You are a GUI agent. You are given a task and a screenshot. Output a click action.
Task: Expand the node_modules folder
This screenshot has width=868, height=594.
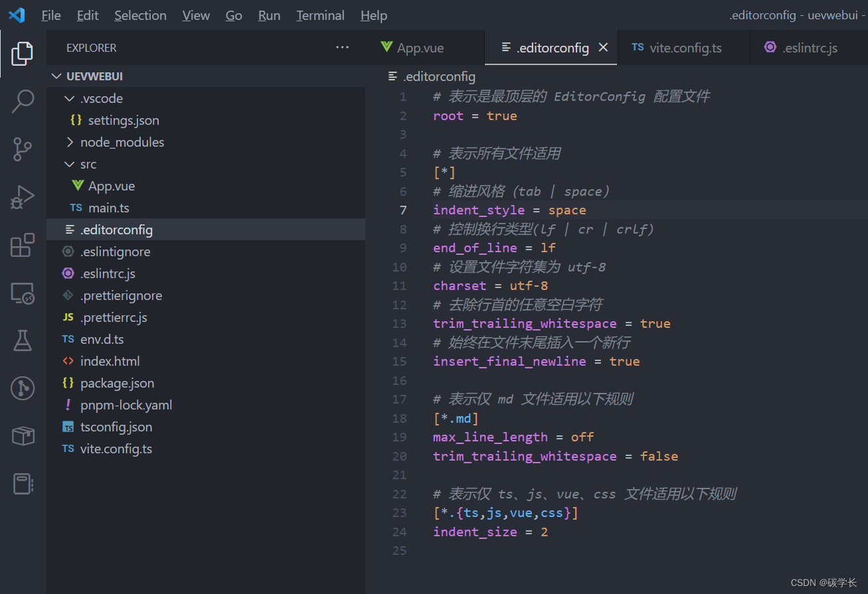click(x=70, y=142)
